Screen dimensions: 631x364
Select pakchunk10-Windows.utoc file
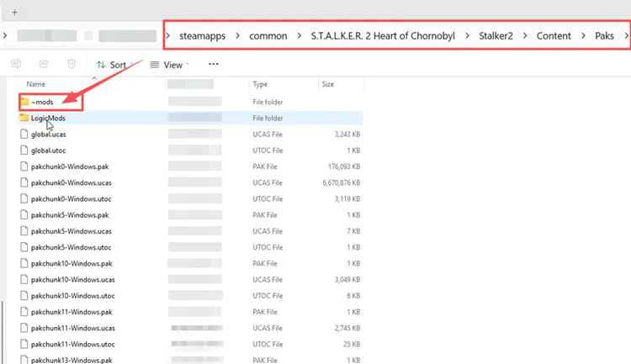(73, 296)
